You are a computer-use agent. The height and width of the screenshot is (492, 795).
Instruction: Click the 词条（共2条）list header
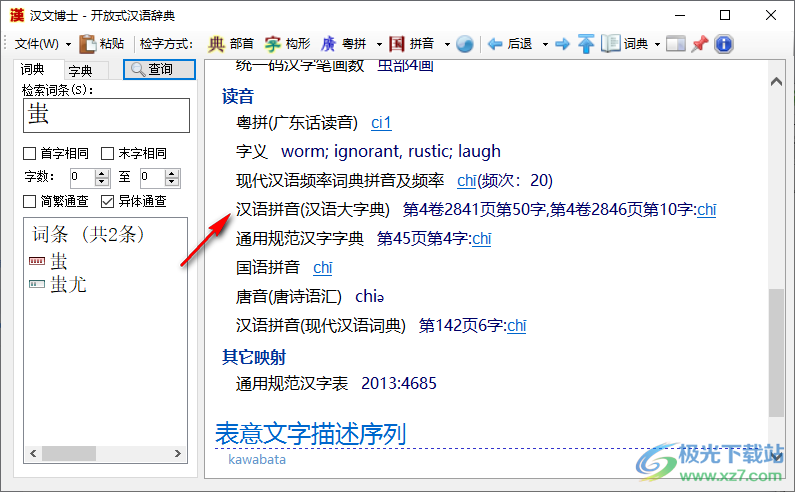pos(89,234)
